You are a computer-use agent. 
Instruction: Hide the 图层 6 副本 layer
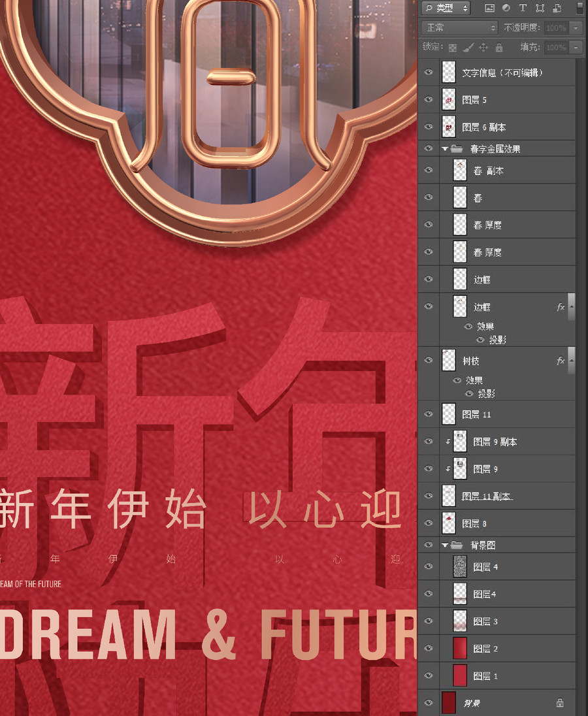point(428,127)
